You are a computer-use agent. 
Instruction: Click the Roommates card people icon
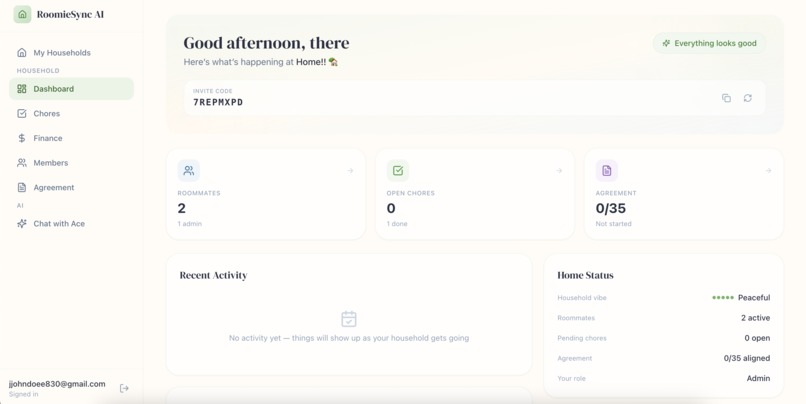coord(189,171)
